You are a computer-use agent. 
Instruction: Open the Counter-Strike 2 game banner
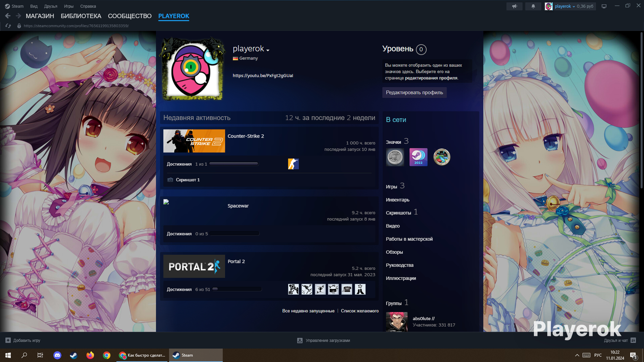194,141
